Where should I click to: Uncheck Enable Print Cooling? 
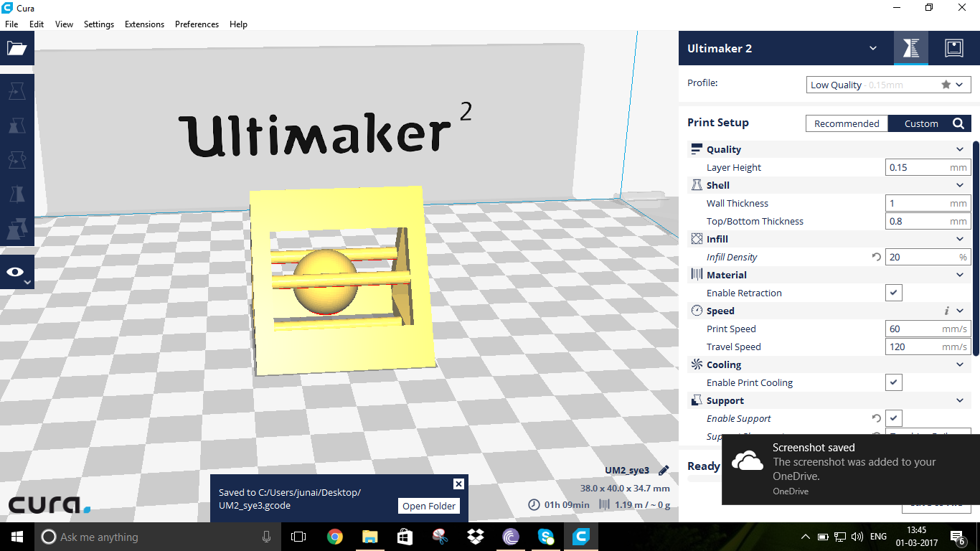point(893,382)
